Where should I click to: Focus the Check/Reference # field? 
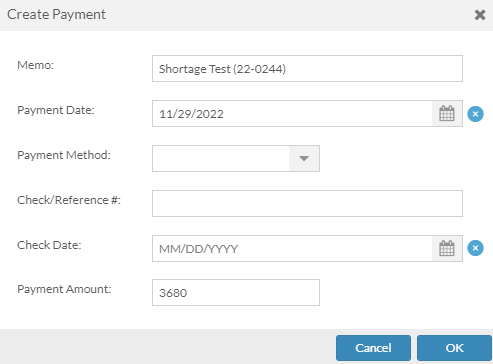point(307,203)
